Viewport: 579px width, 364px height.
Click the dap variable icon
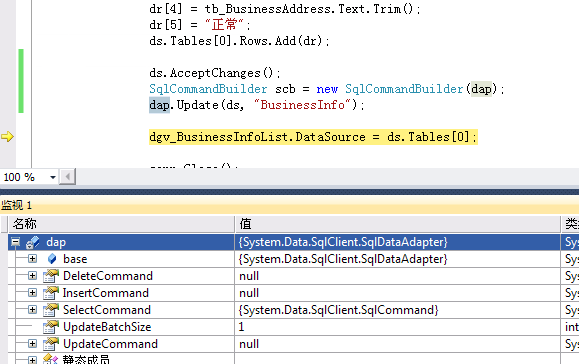pyautogui.click(x=32, y=242)
